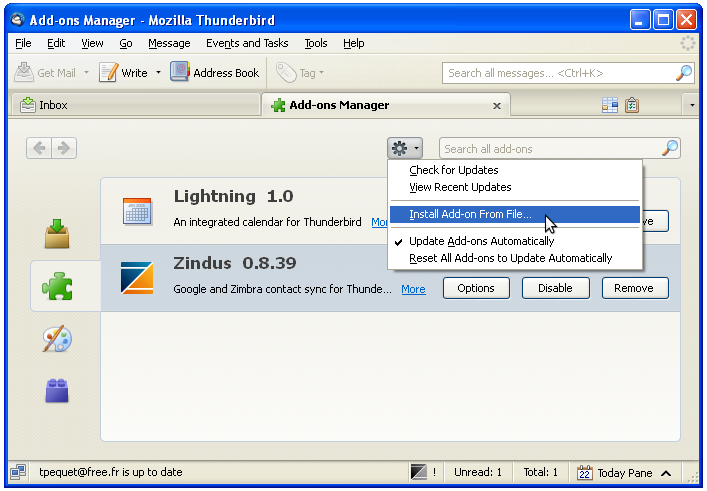Choose Install Add-on From File
The height and width of the screenshot is (491, 707).
(515, 214)
